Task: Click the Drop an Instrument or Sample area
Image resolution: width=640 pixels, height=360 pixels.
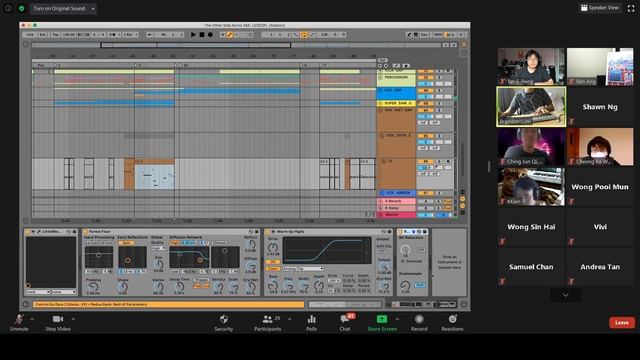Action: click(x=449, y=262)
